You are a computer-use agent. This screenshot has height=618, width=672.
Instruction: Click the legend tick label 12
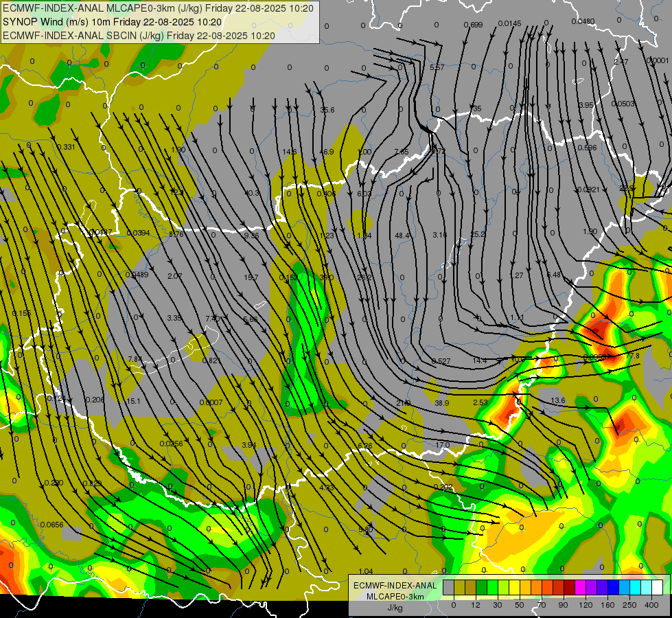(475, 605)
